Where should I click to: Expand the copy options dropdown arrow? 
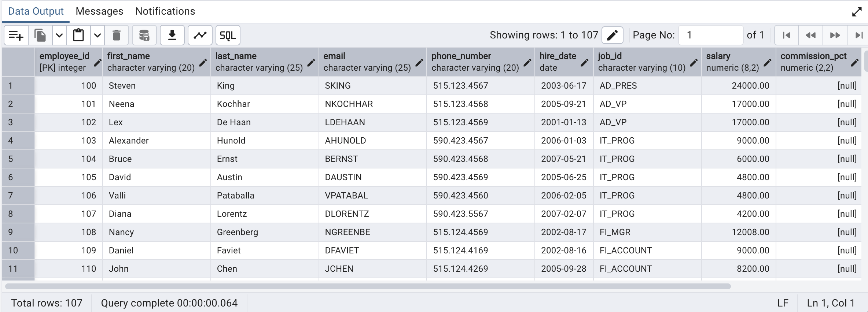(x=59, y=35)
